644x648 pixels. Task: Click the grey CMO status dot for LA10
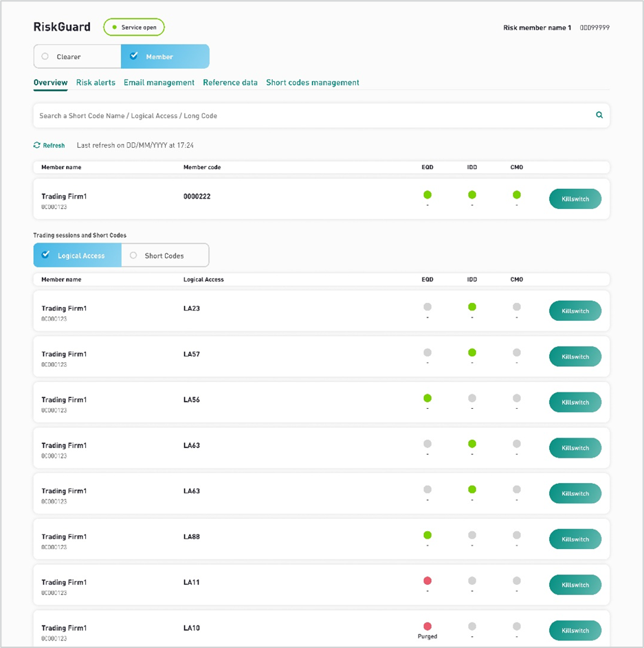pyautogui.click(x=517, y=626)
